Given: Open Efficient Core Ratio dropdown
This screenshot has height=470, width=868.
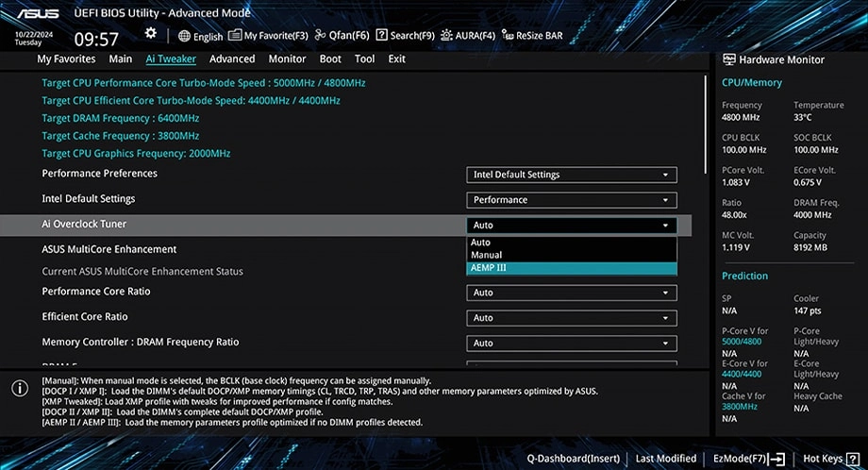Looking at the screenshot, I should click(x=572, y=318).
